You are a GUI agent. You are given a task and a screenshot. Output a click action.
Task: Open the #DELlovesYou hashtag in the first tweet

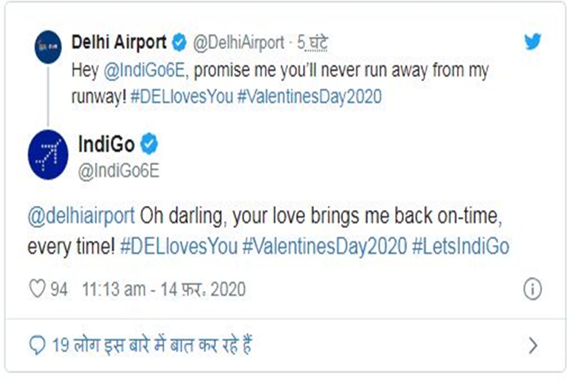pos(181,97)
